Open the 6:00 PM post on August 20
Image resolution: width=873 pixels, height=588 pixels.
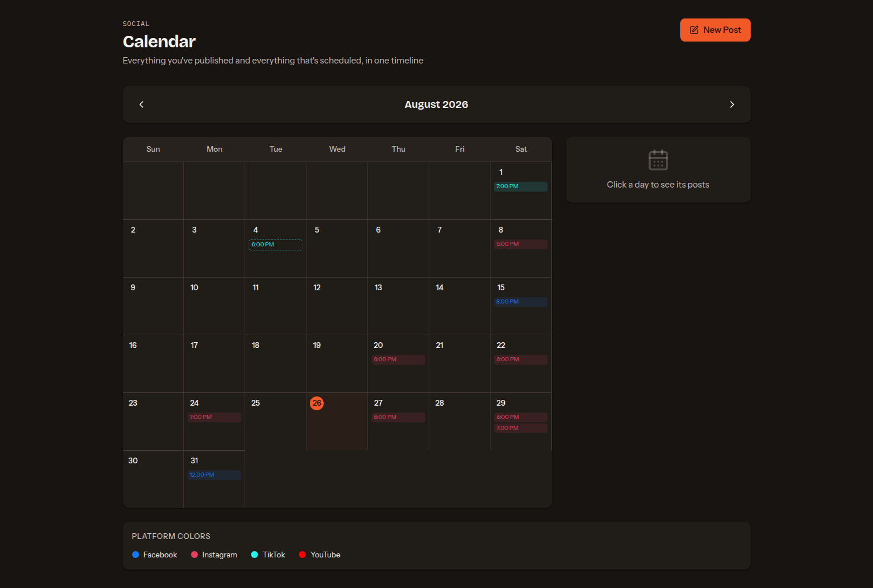click(x=398, y=359)
